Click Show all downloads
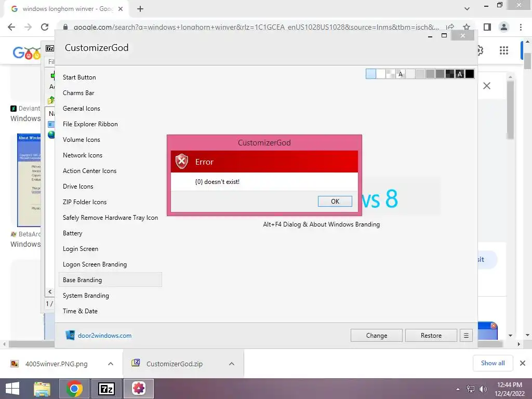The image size is (532, 399). [x=493, y=363]
